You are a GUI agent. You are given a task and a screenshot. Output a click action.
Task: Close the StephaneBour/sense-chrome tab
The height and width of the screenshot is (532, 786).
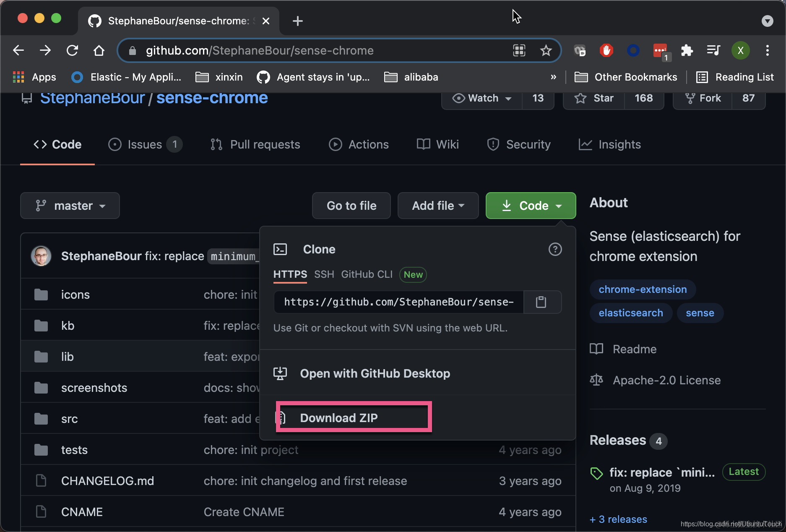266,21
